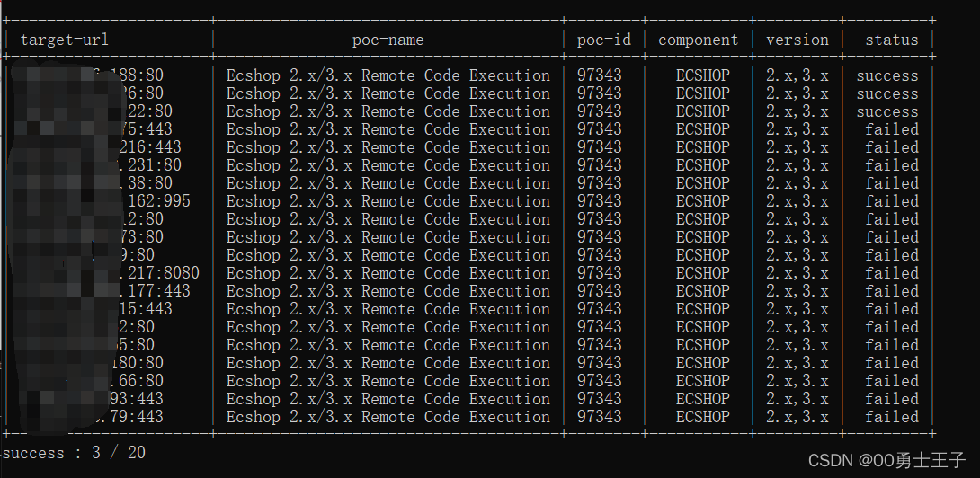Click the poc-name column header
Viewport: 980px width, 478px height.
point(388,40)
